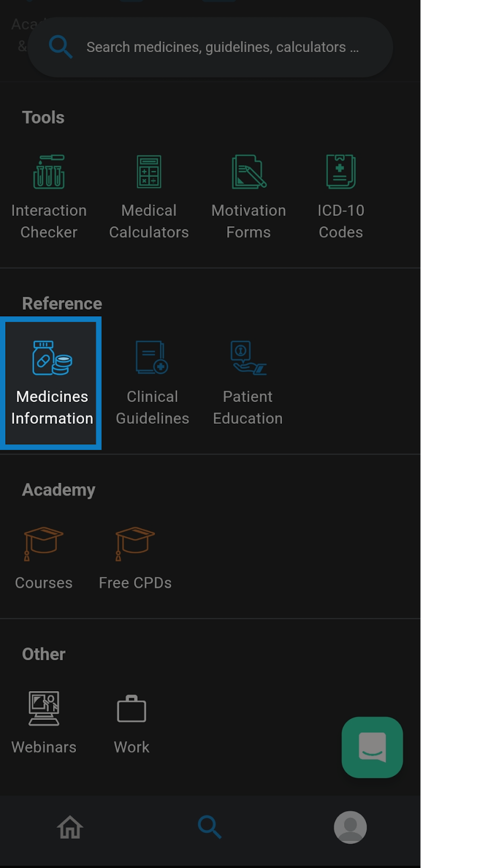Open the ICD-10 Codes clipboard icon

click(341, 172)
